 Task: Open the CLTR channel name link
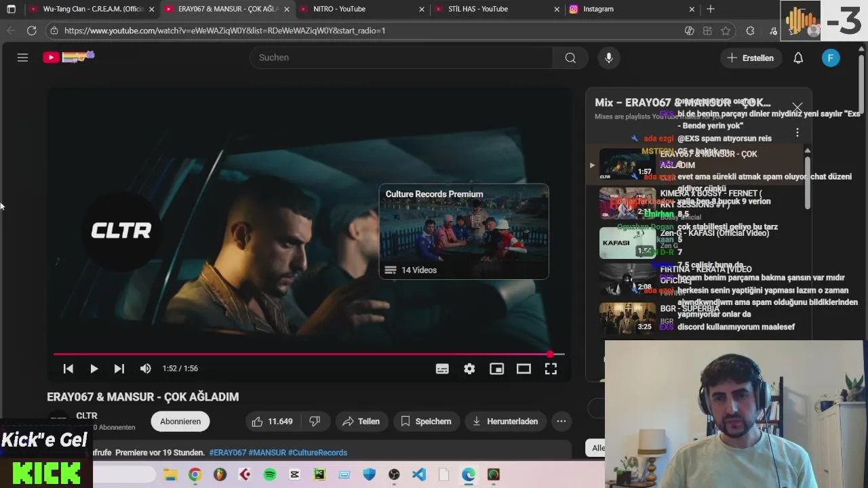(87, 415)
